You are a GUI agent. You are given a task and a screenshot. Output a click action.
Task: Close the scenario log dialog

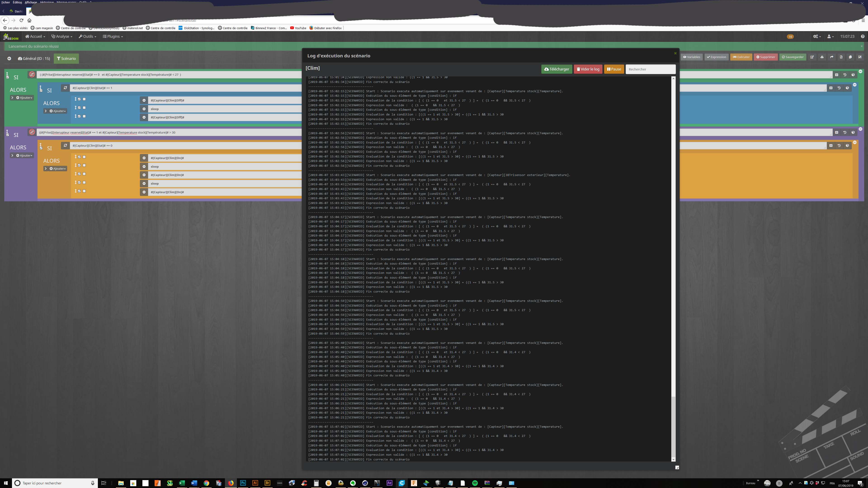675,53
